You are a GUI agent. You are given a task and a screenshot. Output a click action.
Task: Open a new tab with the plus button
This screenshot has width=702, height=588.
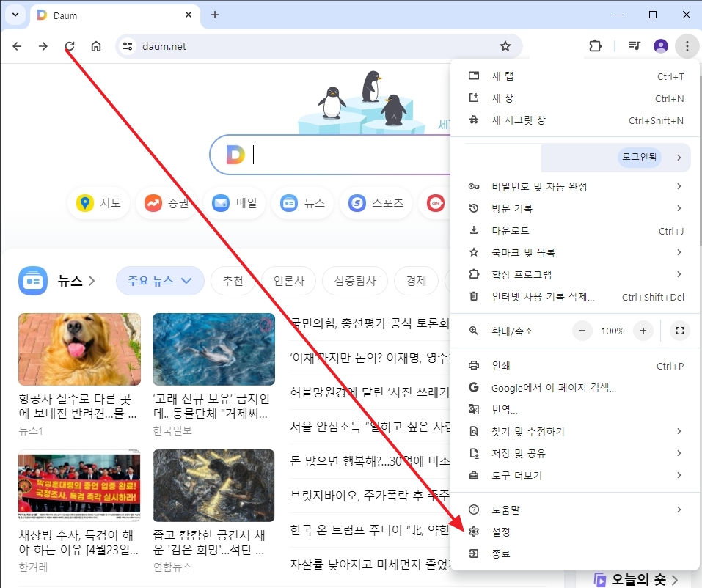215,15
